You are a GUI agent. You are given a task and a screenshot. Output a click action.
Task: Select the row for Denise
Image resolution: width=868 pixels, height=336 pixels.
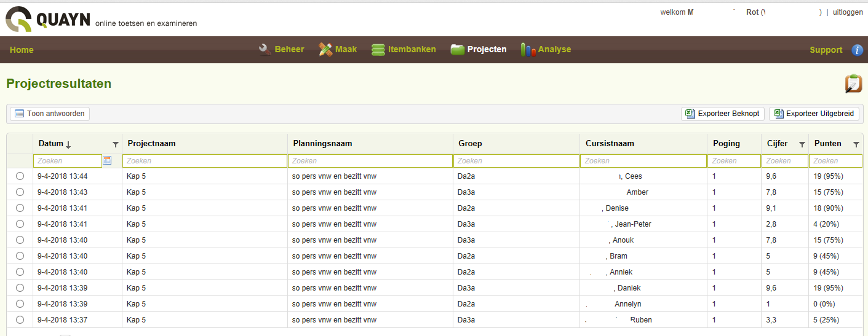pyautogui.click(x=20, y=208)
